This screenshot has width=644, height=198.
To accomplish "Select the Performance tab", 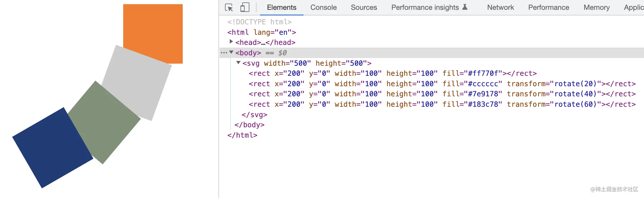I will 548,7.
